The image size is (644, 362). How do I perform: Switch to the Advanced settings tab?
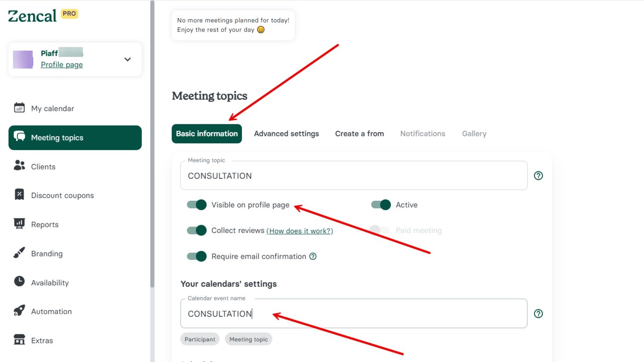coord(286,133)
